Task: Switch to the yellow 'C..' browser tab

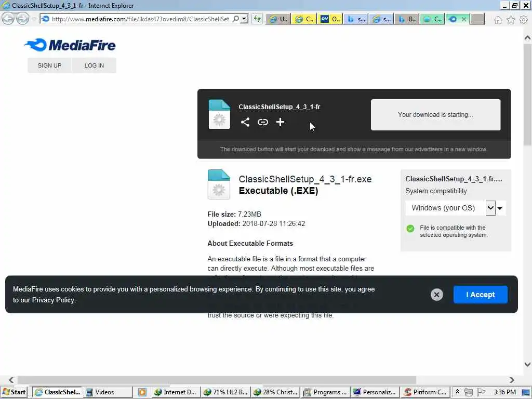Action: pyautogui.click(x=304, y=19)
